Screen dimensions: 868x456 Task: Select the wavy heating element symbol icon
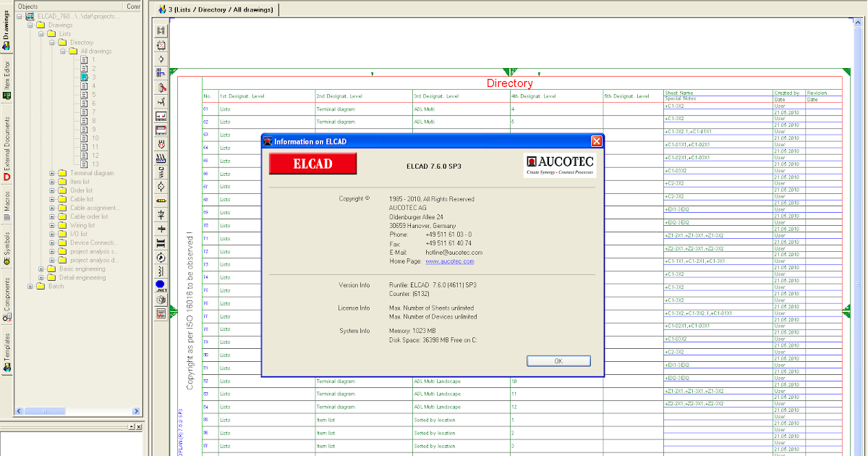tap(161, 159)
